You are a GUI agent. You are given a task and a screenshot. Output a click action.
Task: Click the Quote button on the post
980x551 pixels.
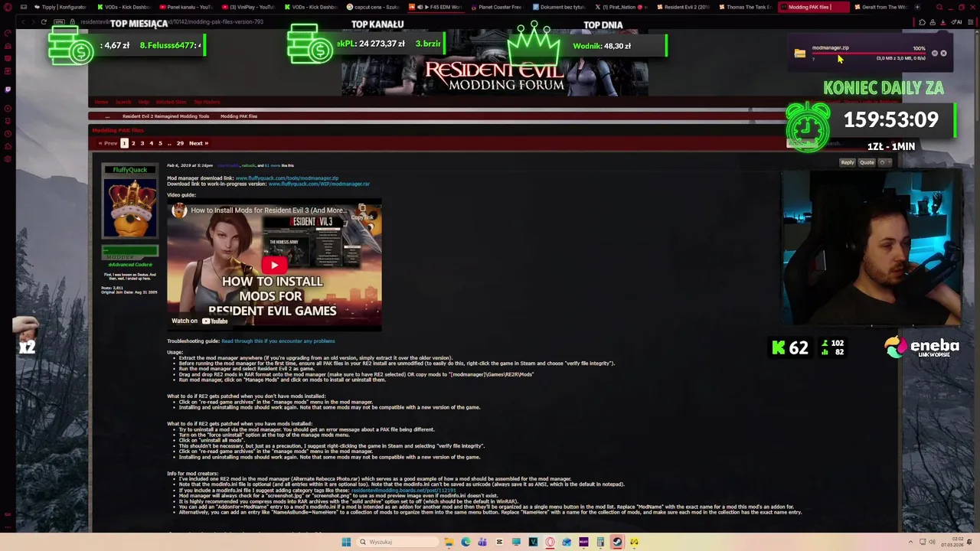(867, 162)
